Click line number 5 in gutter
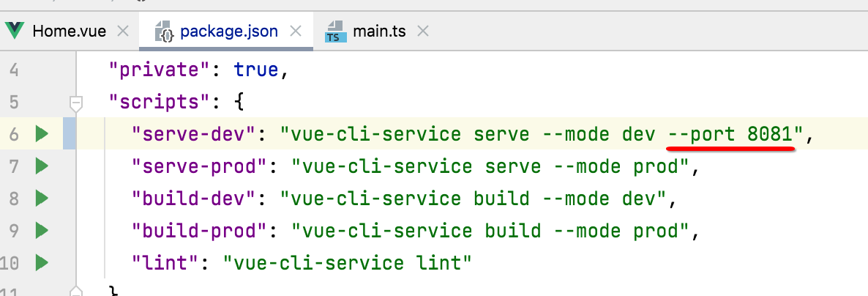This screenshot has height=296, width=868. pos(15,102)
